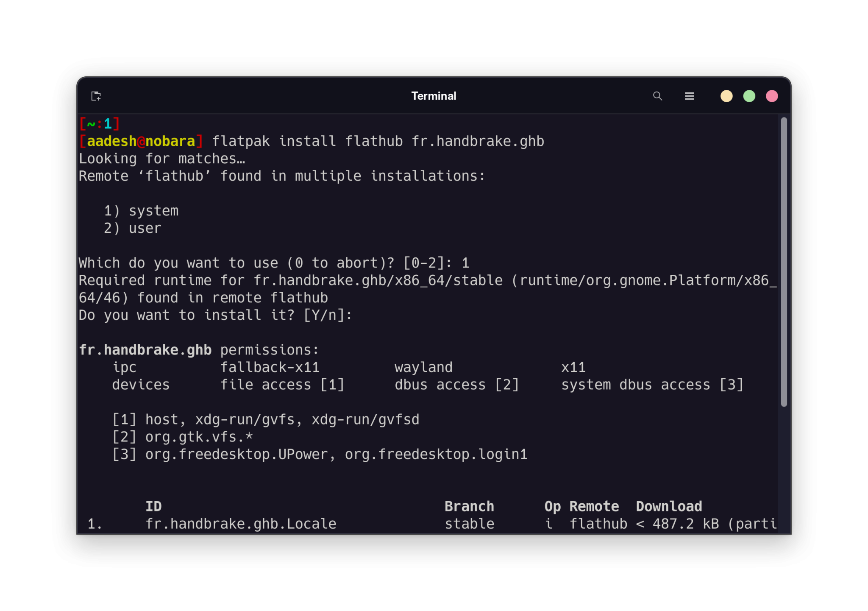Screen dimensions: 868x611
Task: Select option '2) user' in the output
Action: pyautogui.click(x=132, y=228)
